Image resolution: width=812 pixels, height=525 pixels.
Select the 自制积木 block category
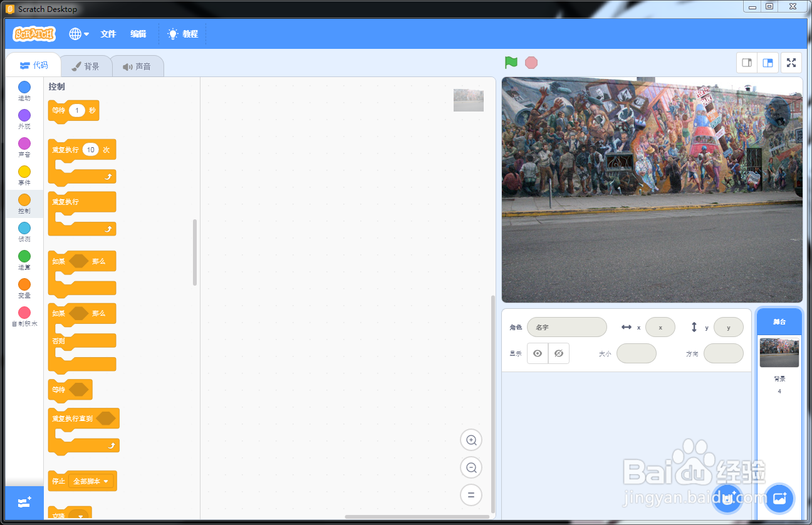pyautogui.click(x=24, y=316)
